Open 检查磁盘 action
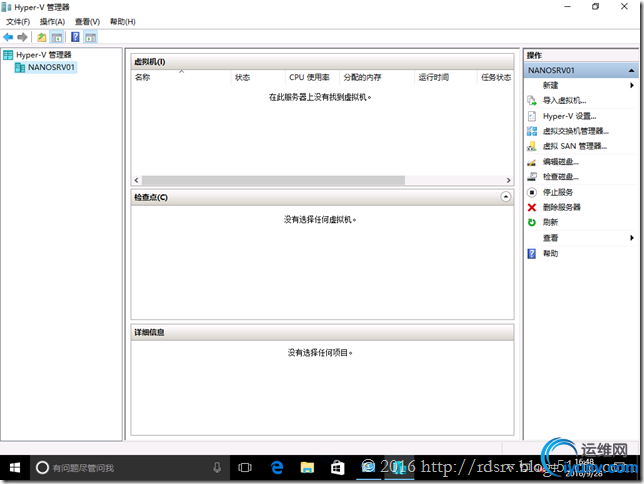The width and height of the screenshot is (644, 484). pyautogui.click(x=561, y=177)
